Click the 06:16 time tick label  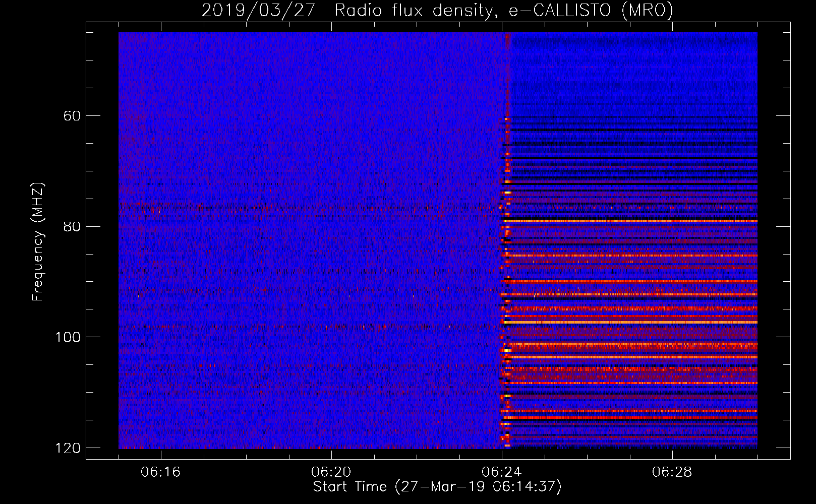[x=160, y=472]
